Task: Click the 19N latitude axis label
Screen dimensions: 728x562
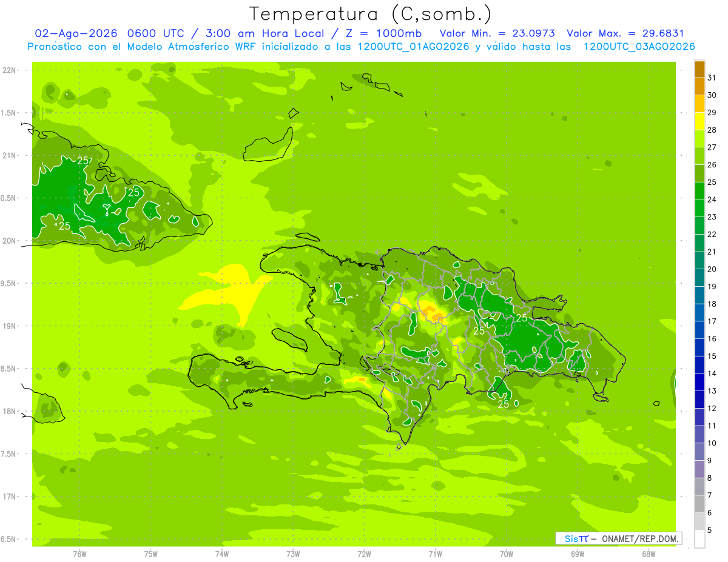Action: click(8, 326)
